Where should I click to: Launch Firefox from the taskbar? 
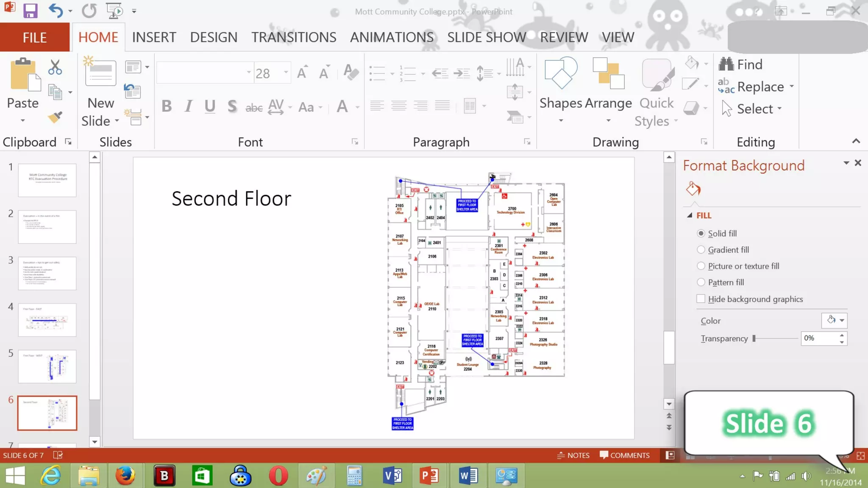[x=125, y=476]
